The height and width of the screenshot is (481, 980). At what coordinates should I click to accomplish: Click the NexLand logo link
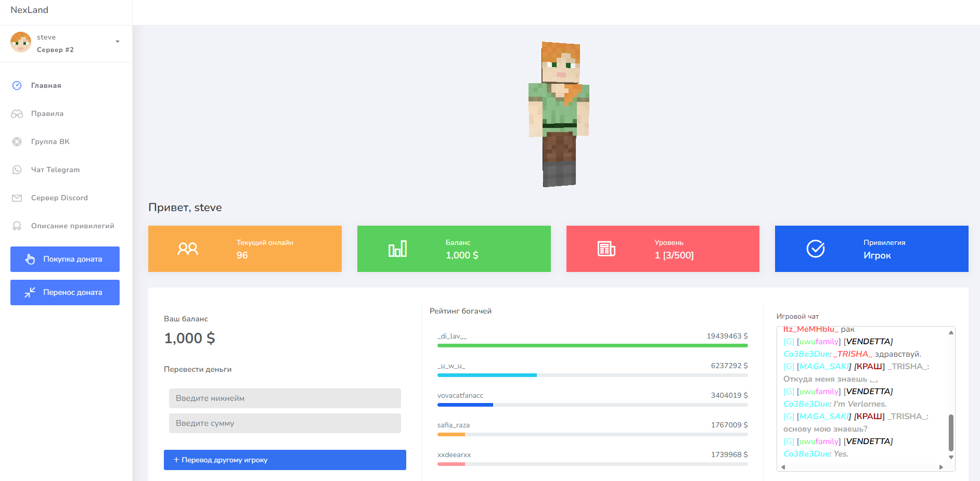coord(29,10)
